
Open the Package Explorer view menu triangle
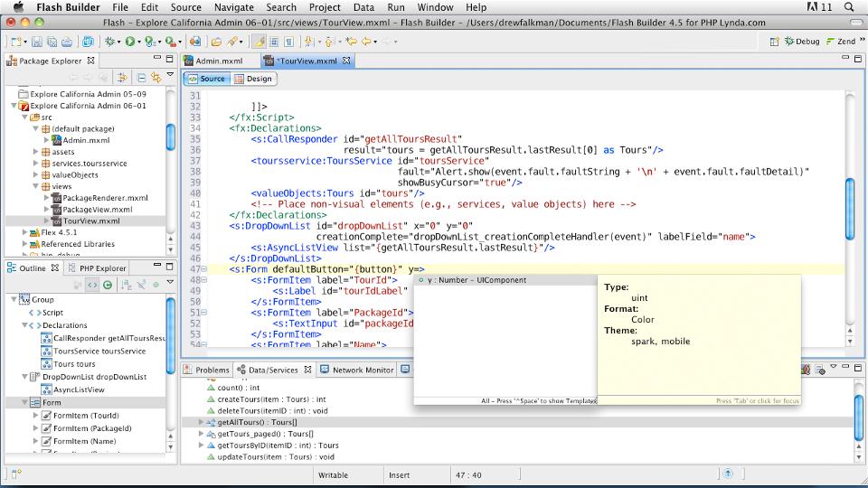tap(170, 75)
